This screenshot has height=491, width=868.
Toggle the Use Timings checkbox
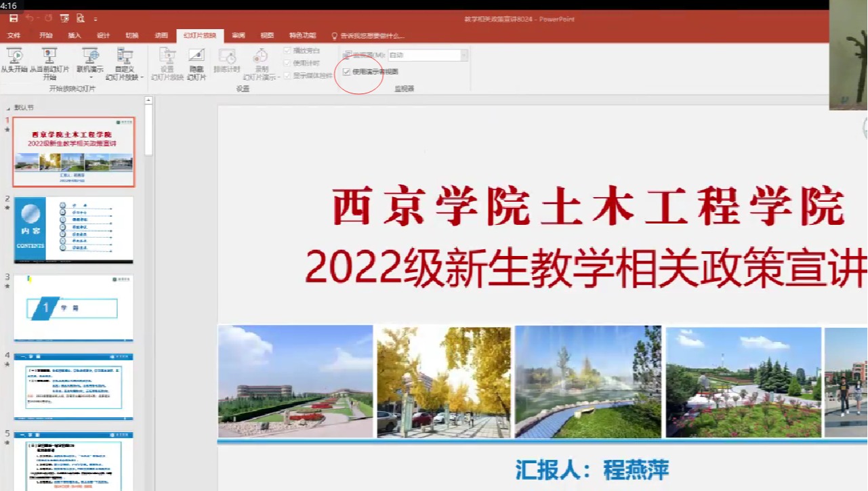coord(287,63)
